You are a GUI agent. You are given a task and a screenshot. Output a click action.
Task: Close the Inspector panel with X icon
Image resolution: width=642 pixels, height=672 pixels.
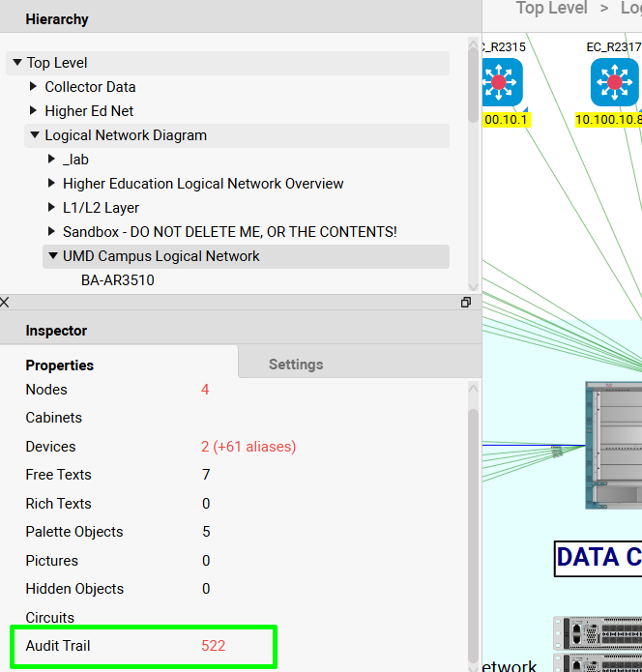coord(5,303)
